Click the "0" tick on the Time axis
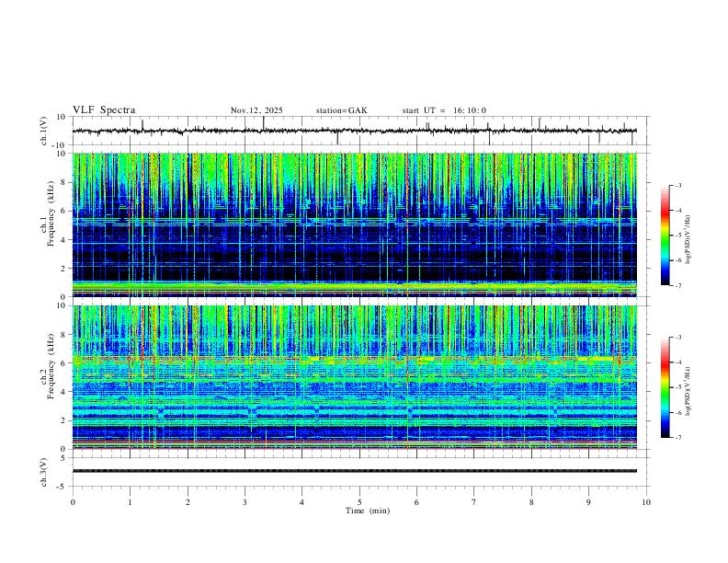 [x=73, y=502]
